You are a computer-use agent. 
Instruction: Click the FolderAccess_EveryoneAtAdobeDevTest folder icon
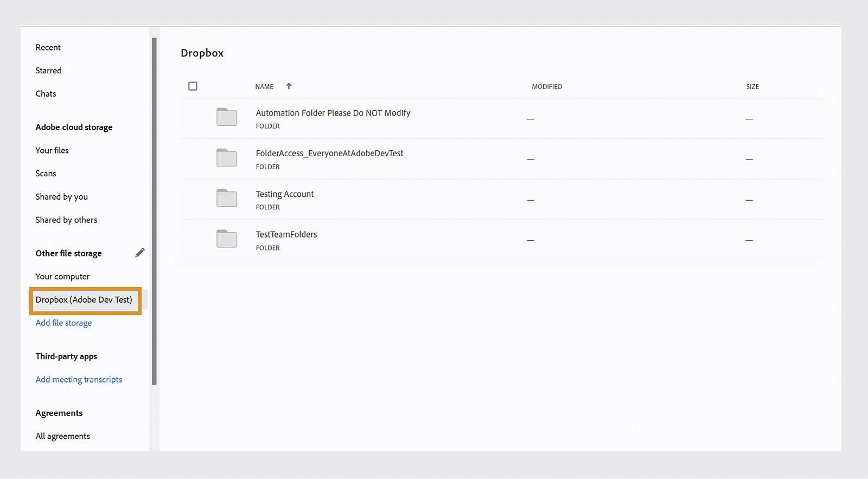tap(227, 158)
